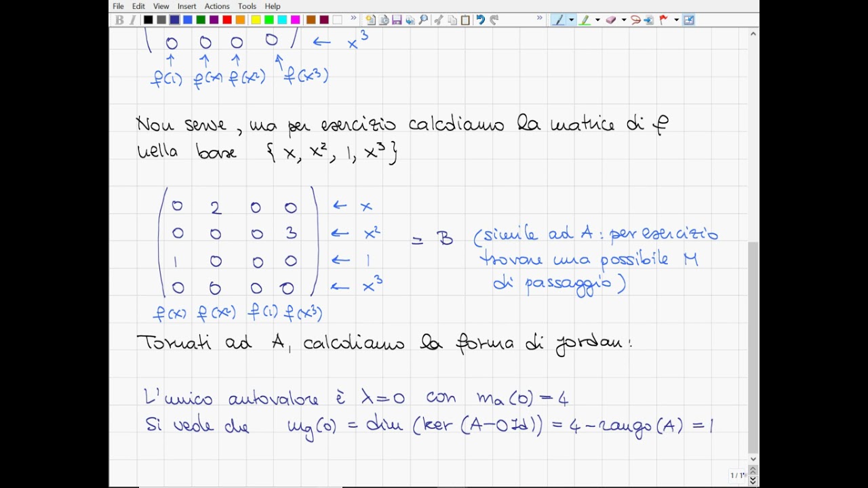Click the vertical scrollbar thumb
This screenshot has width=868, height=488.
click(x=753, y=347)
